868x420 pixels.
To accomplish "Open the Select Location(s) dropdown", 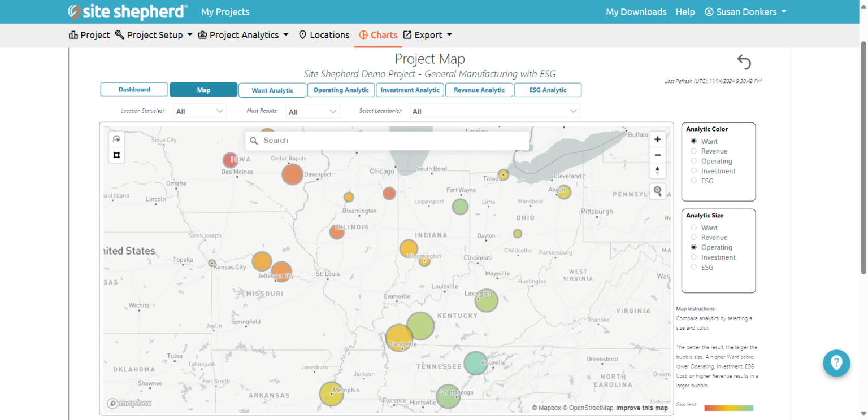I will tap(494, 111).
